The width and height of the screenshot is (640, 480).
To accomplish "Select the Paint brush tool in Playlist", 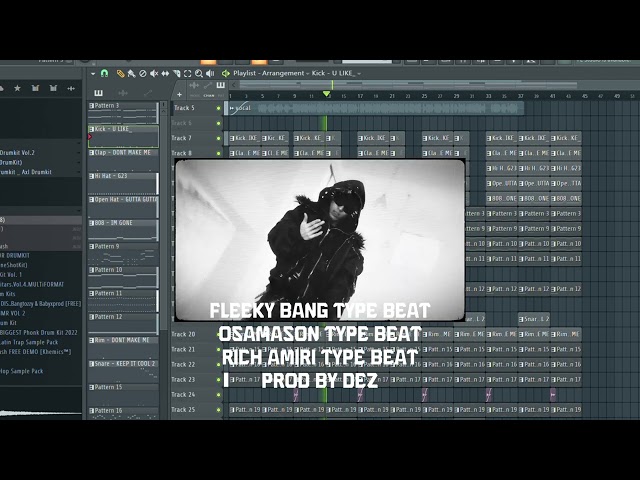I will coord(131,73).
